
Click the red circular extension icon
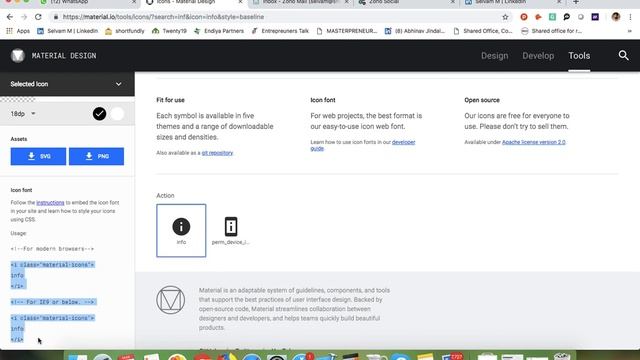(x=524, y=17)
